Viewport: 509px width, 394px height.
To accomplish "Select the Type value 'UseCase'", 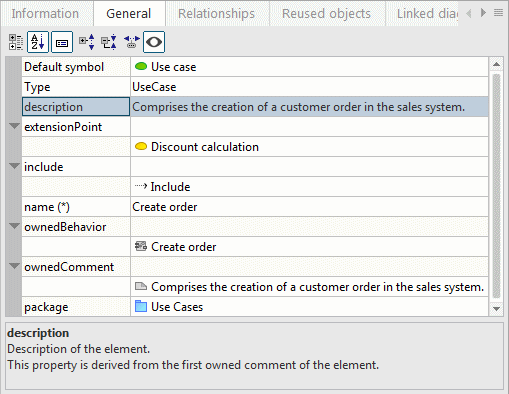I will pyautogui.click(x=309, y=87).
